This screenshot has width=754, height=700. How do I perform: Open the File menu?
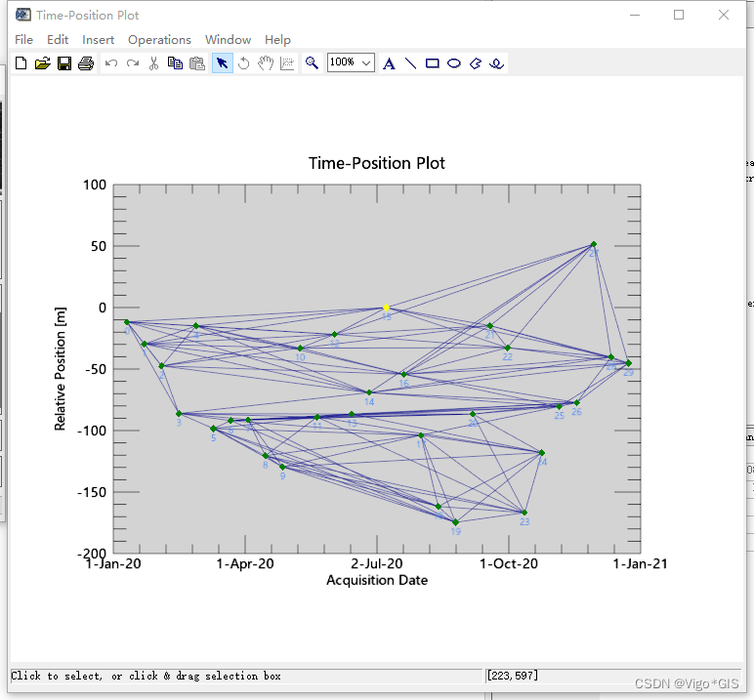click(24, 39)
